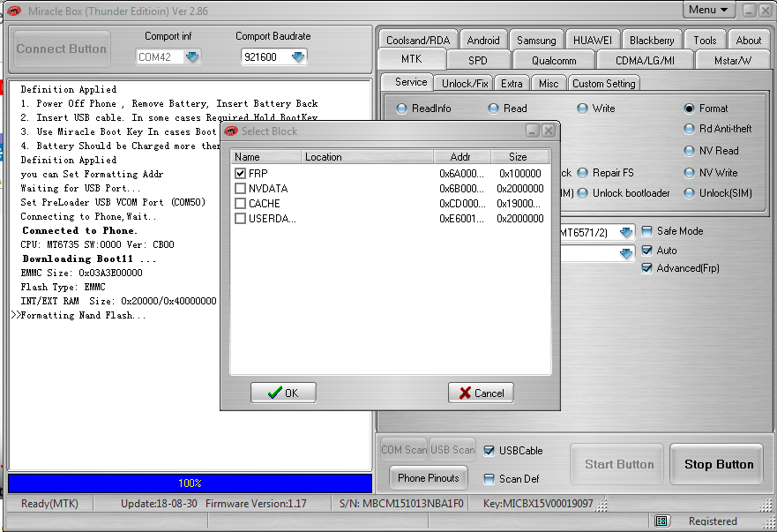Select the Format radio button
Viewport: 777px width, 532px height.
(x=689, y=109)
